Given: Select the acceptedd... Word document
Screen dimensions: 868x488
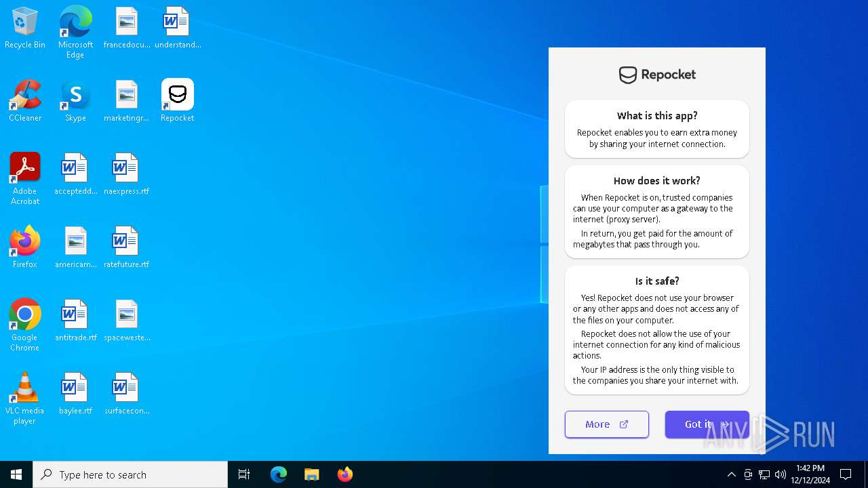Looking at the screenshot, I should coord(75,174).
